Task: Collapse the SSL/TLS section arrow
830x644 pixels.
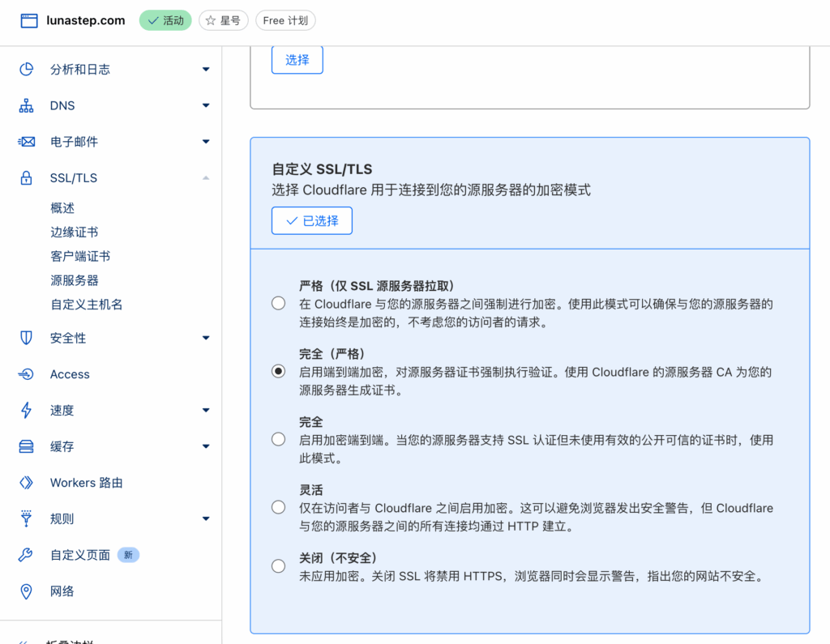Action: click(206, 177)
